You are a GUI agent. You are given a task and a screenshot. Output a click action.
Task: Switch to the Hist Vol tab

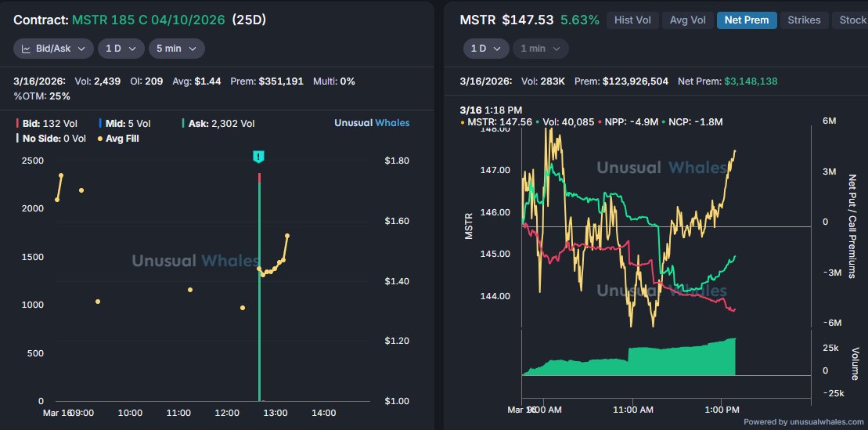click(632, 20)
